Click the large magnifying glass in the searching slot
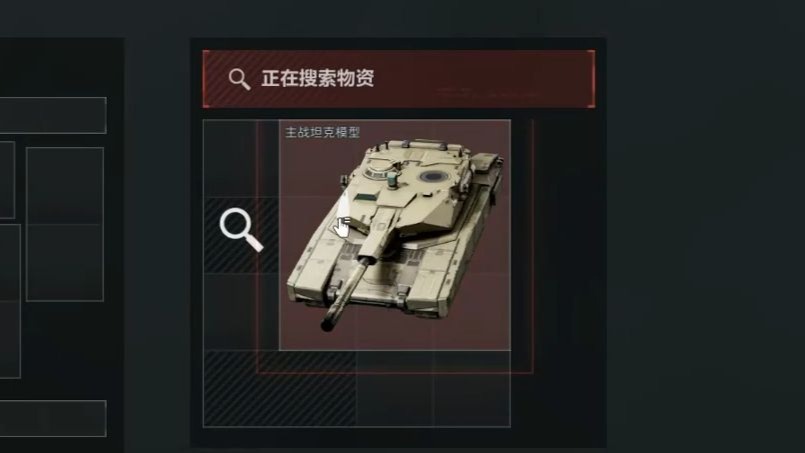Image resolution: width=805 pixels, height=453 pixels. [241, 230]
